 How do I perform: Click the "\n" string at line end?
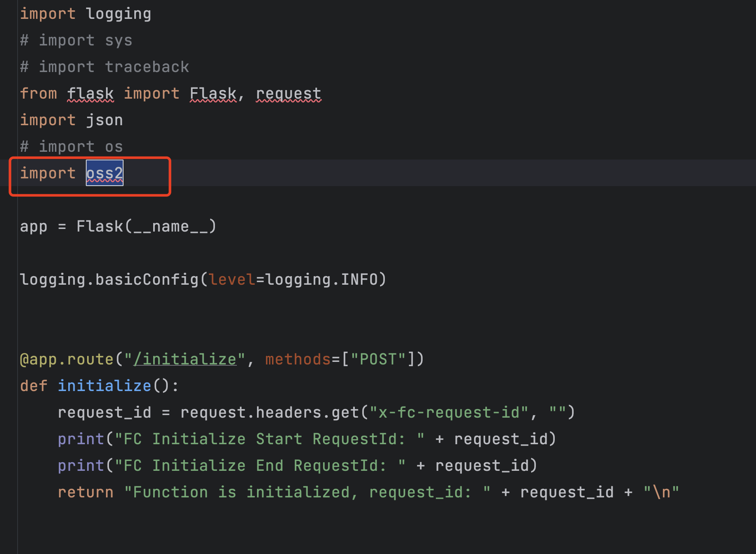coord(661,492)
